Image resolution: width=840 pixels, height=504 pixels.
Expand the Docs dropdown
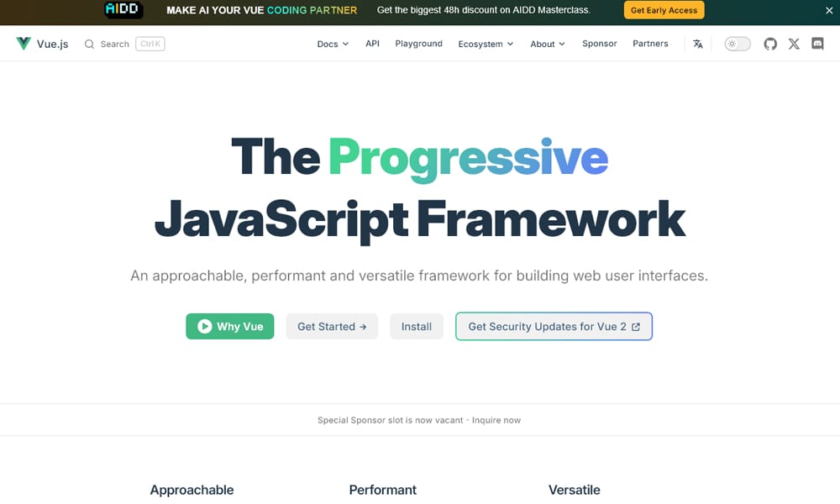click(x=332, y=43)
